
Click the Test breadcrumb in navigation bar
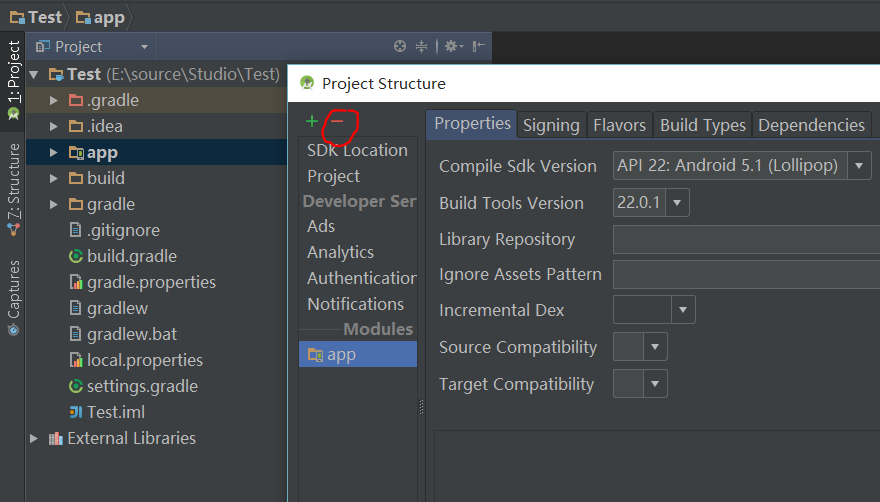36,17
